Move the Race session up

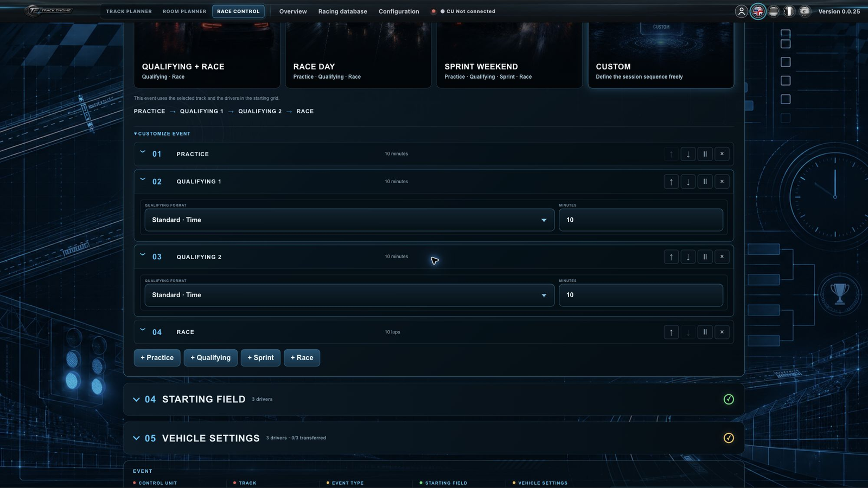[671, 332]
